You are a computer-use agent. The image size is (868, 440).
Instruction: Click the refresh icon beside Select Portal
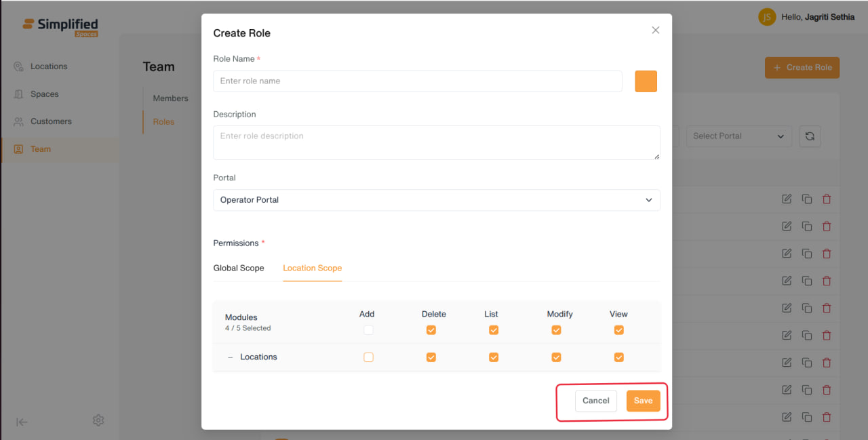coord(810,136)
